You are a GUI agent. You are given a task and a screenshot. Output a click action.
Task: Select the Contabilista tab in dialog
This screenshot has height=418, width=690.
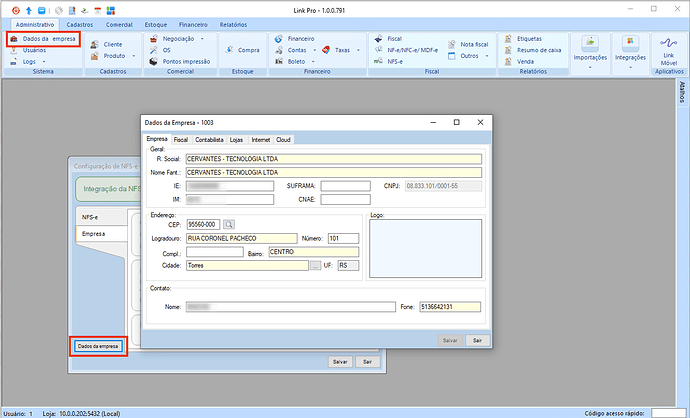click(x=209, y=140)
